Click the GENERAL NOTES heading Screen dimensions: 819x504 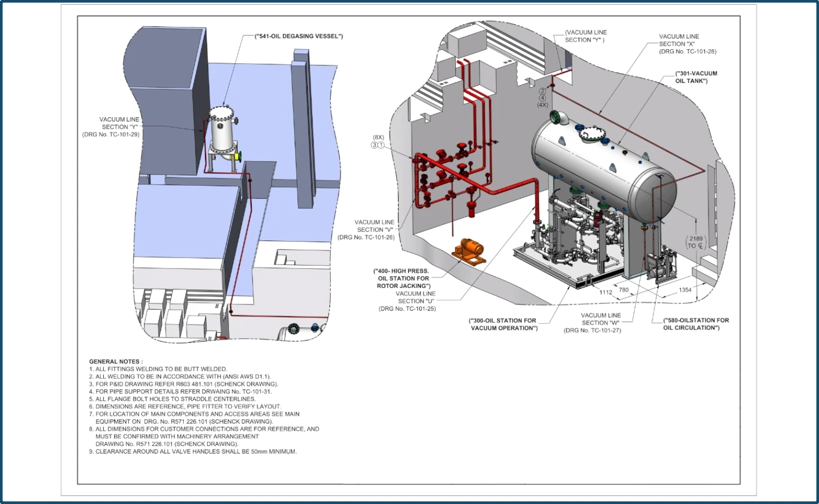pos(116,361)
